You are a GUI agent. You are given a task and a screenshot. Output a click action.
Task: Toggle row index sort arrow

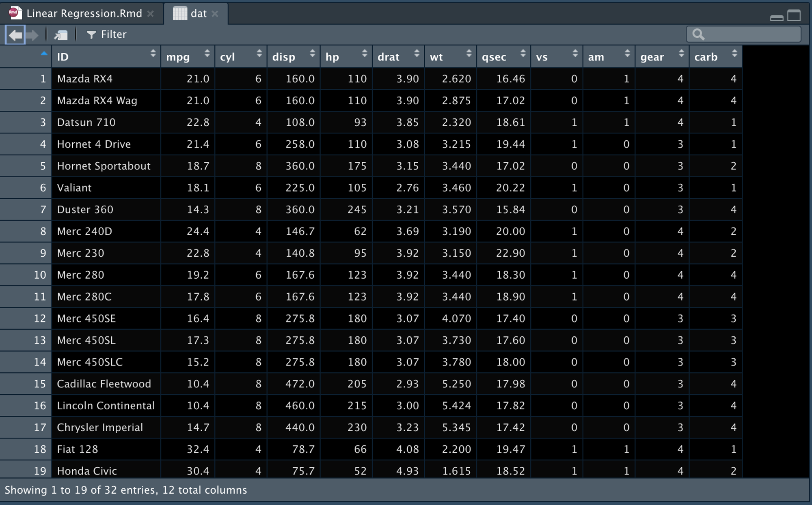44,53
